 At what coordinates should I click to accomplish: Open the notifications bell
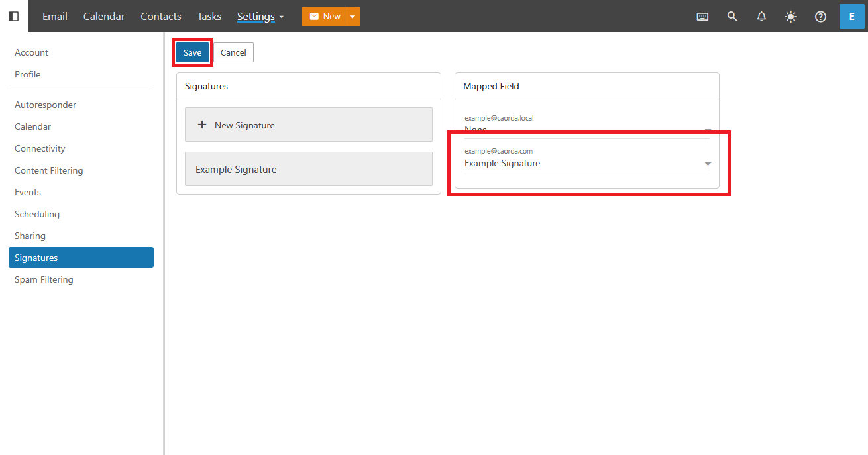coord(761,17)
